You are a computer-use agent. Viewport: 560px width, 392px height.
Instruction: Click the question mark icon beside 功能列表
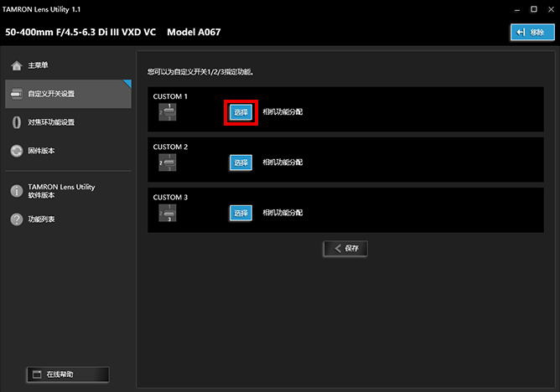coord(17,219)
